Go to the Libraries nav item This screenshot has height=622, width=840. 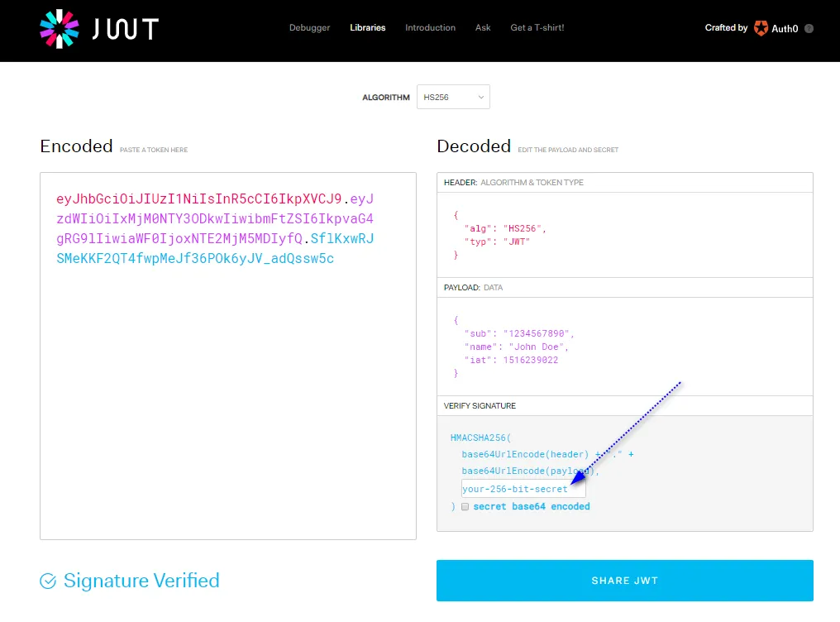tap(367, 28)
